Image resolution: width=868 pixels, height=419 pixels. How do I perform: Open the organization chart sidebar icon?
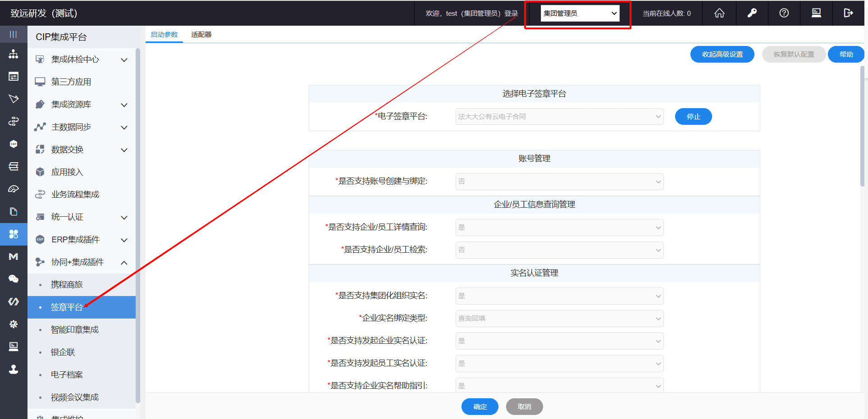tap(14, 54)
